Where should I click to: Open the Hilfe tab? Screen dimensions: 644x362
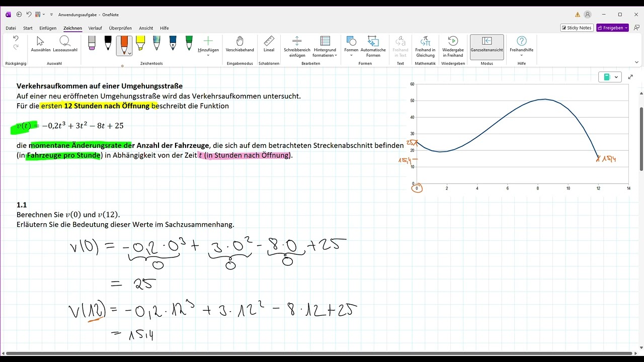pyautogui.click(x=164, y=28)
